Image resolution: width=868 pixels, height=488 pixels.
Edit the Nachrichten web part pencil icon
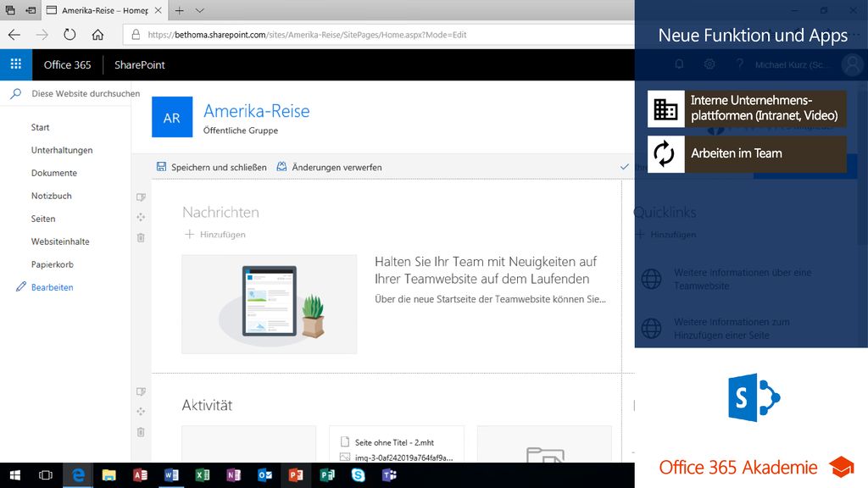tap(142, 197)
